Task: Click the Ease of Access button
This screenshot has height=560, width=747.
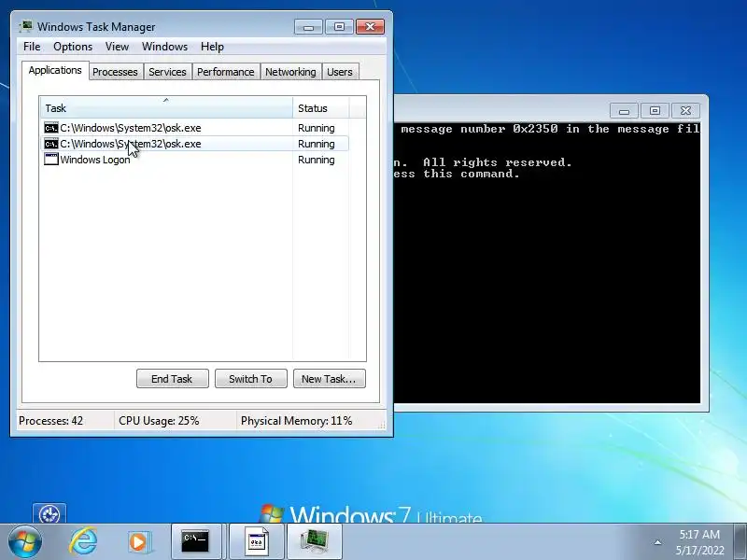Action: (x=49, y=514)
